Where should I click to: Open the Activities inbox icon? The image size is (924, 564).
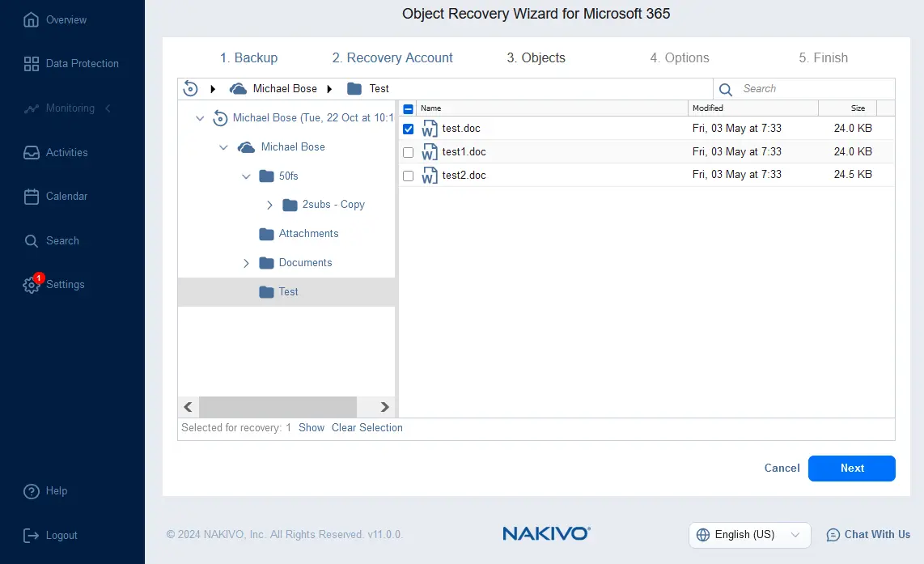pos(32,153)
